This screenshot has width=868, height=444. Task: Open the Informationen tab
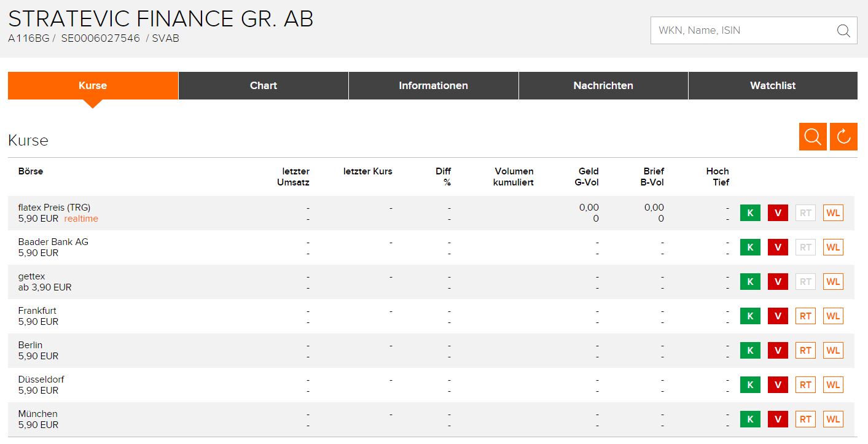coord(433,85)
